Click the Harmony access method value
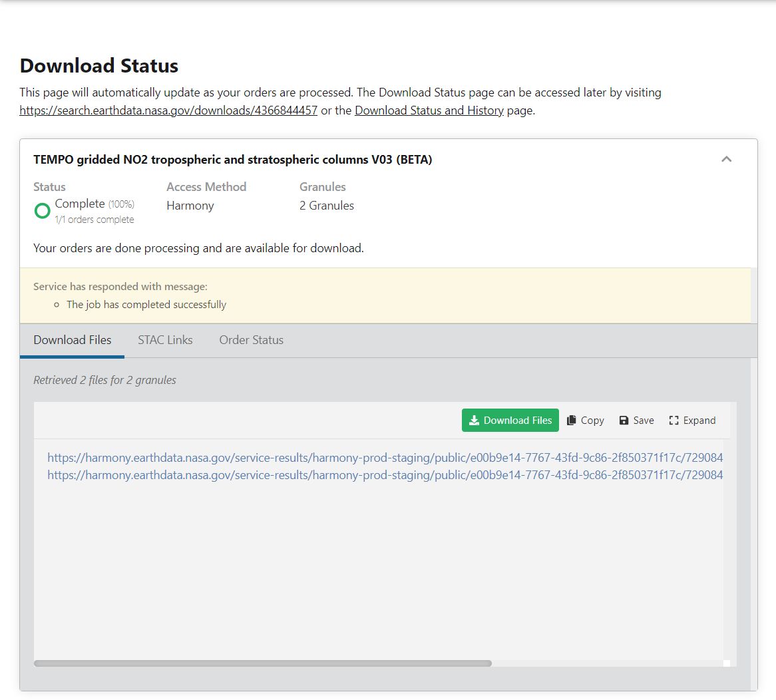 pyautogui.click(x=190, y=206)
